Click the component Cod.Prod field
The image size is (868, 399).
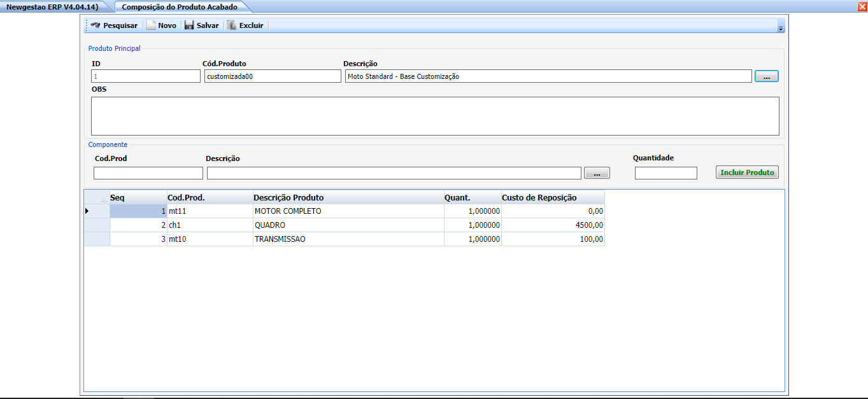148,173
